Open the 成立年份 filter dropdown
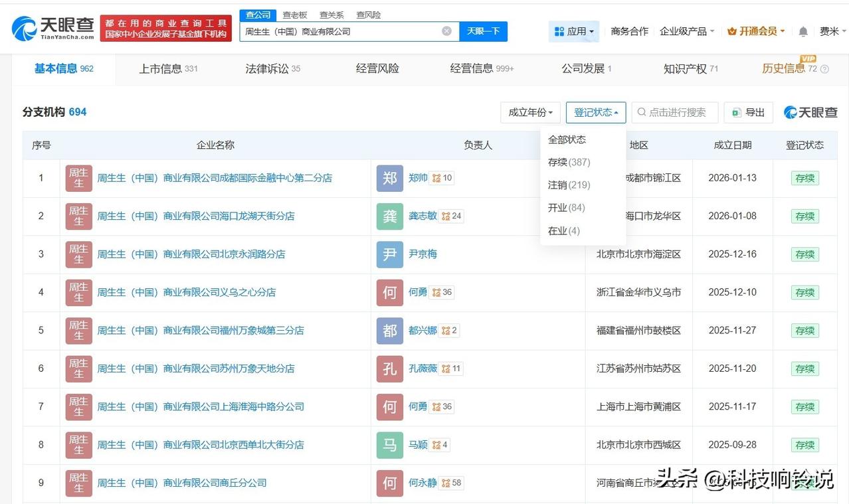849x504 pixels. coord(531,112)
